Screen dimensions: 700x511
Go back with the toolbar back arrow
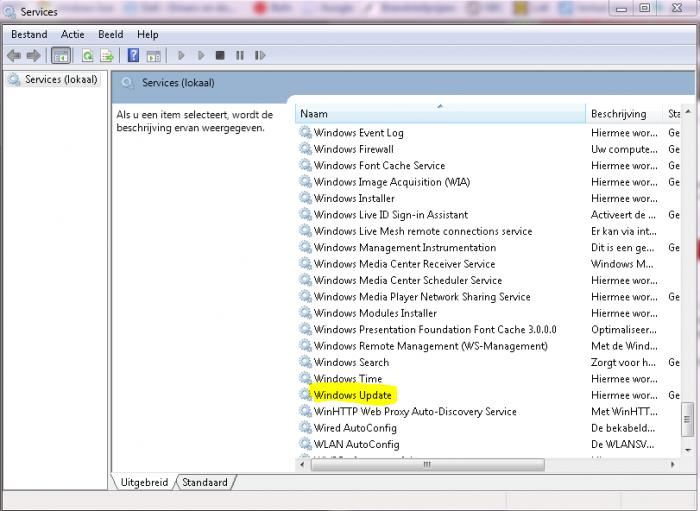tap(14, 55)
